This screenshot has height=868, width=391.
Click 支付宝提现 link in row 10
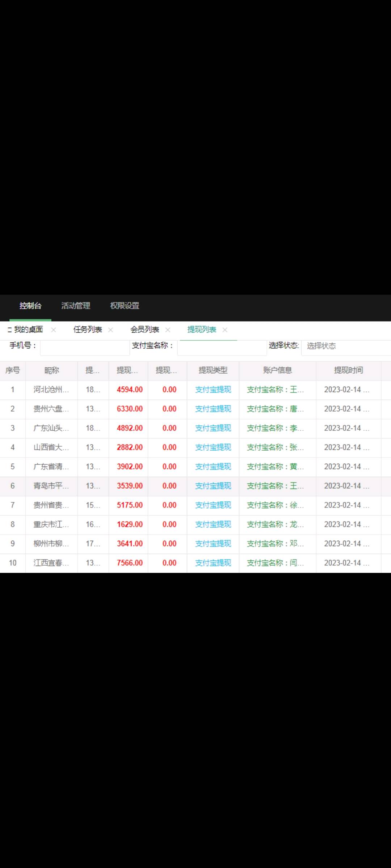213,563
